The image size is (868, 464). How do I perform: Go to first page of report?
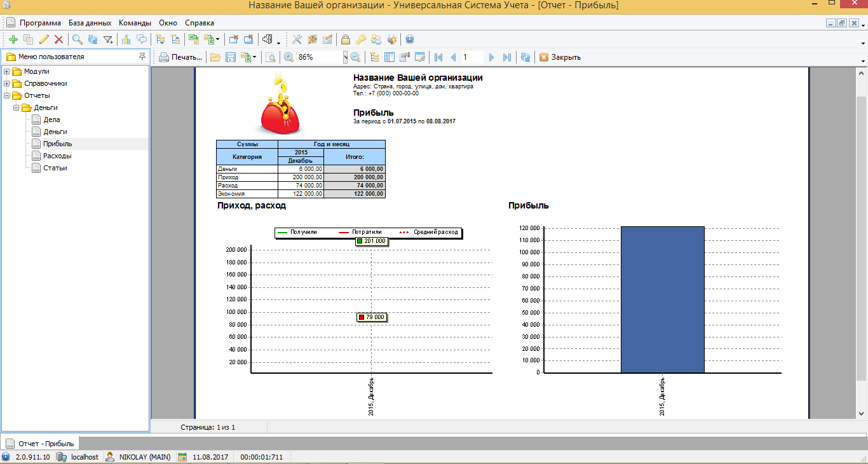(x=438, y=57)
